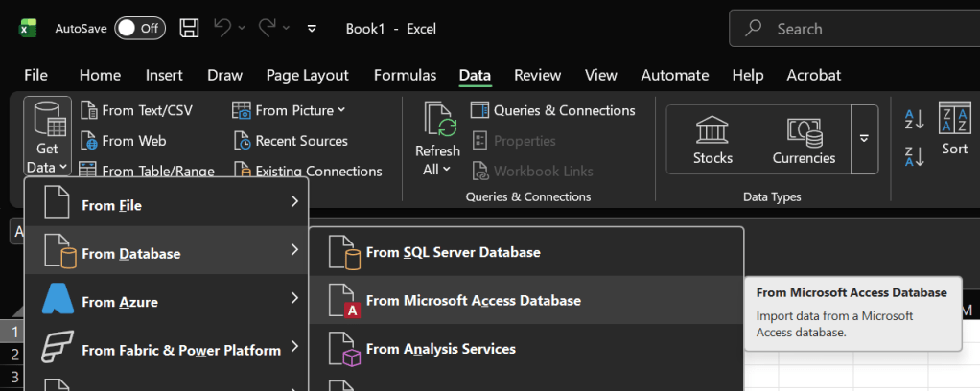This screenshot has width=980, height=391.
Task: Select row 1 header
Action: pyautogui.click(x=12, y=332)
